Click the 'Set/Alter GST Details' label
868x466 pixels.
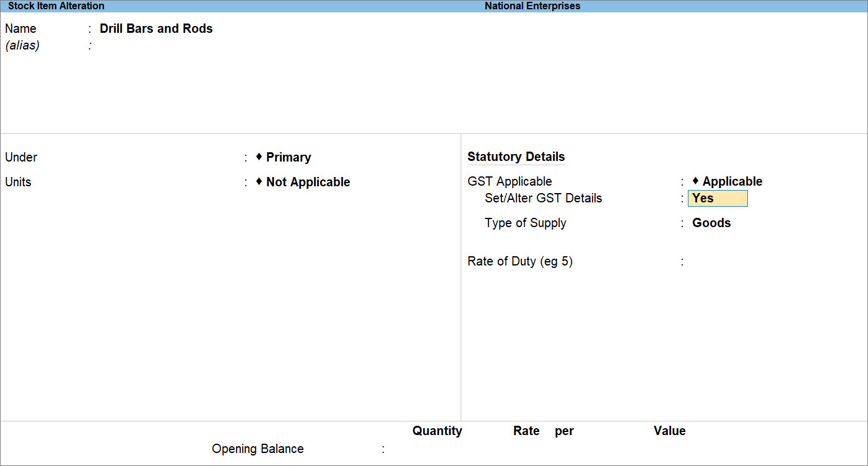(x=543, y=198)
